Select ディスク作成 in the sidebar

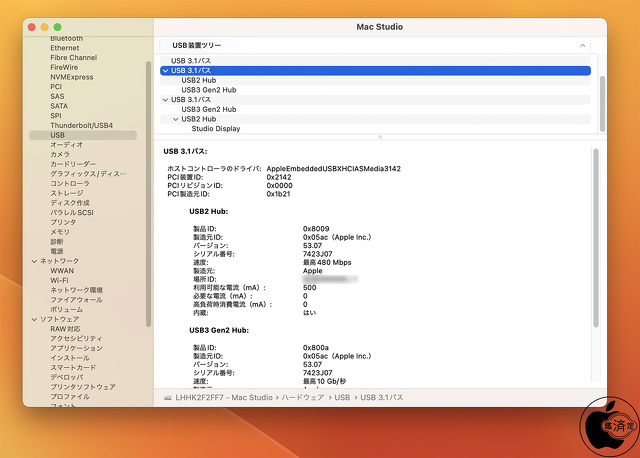click(70, 203)
